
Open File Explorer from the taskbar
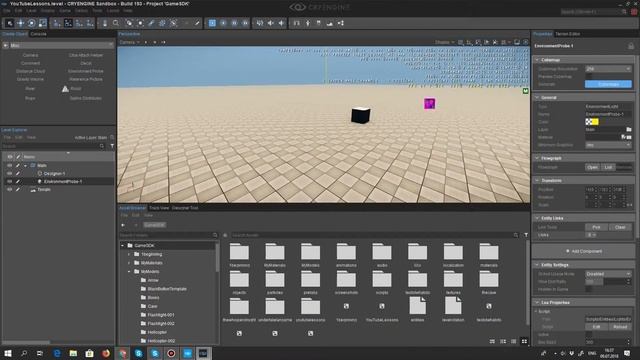point(73,353)
